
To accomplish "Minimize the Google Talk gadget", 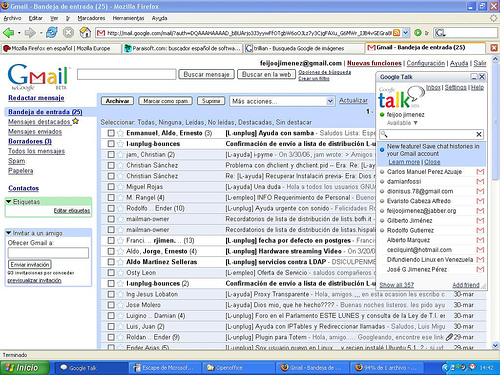I will (473, 77).
